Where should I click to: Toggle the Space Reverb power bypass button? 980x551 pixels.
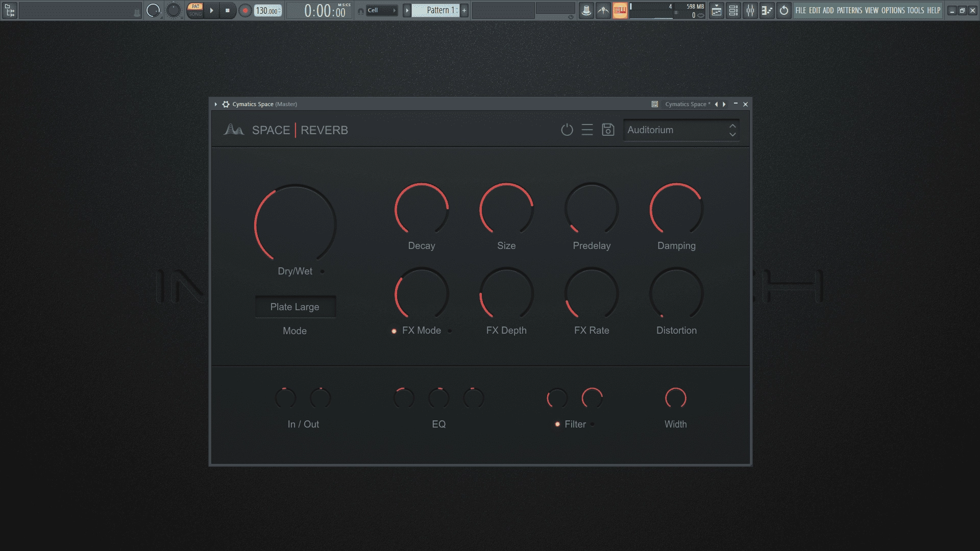(567, 130)
